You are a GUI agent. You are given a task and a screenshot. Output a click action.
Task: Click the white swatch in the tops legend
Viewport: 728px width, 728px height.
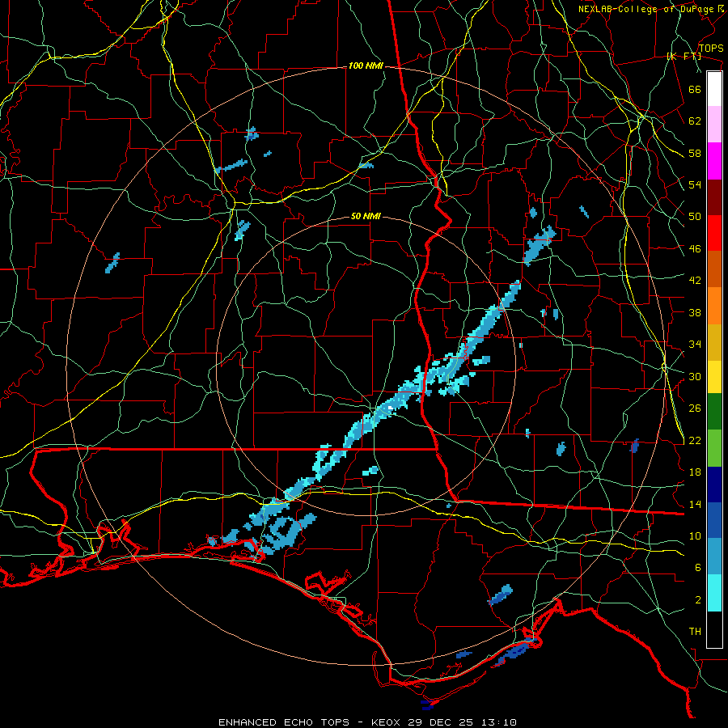(x=714, y=89)
